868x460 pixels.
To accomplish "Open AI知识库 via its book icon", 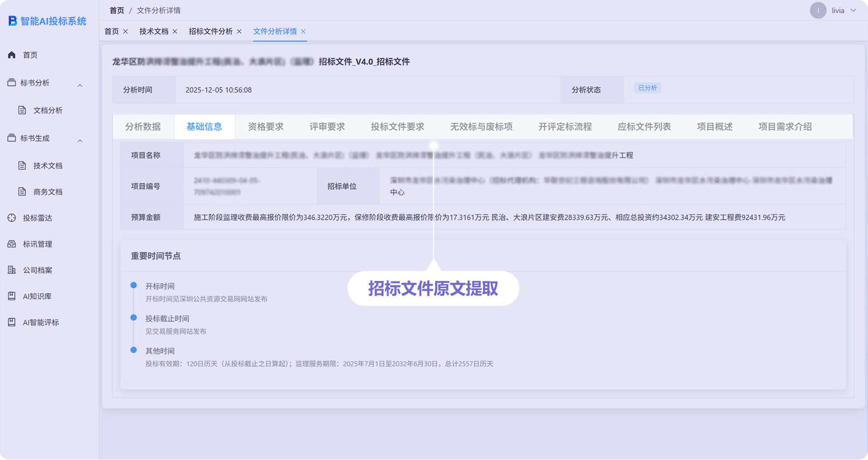I will [12, 296].
